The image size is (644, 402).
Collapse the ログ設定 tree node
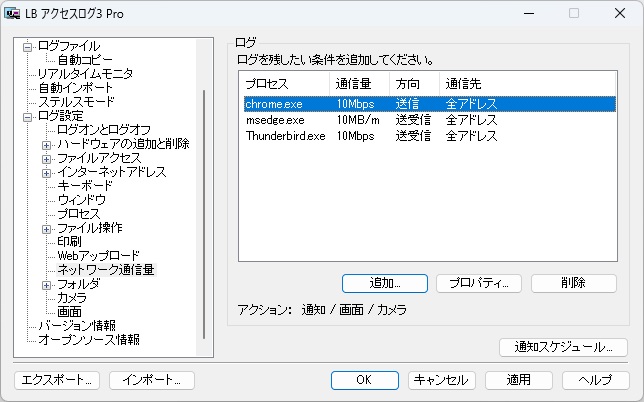click(x=28, y=117)
